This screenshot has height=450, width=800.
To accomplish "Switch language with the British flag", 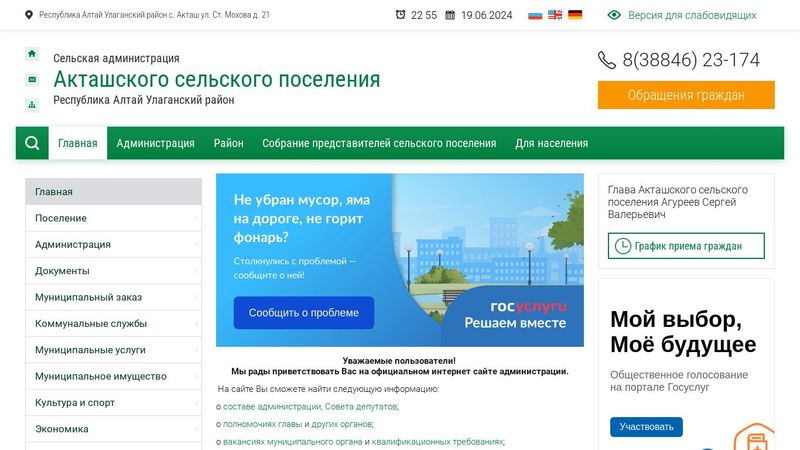I will (555, 15).
